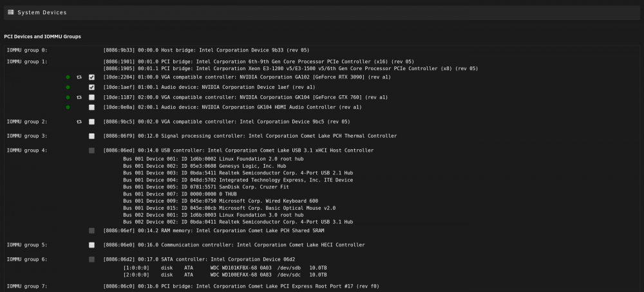The height and width of the screenshot is (292, 644).
Task: Select the 'IOMMU group 3:' label
Action: click(27, 136)
